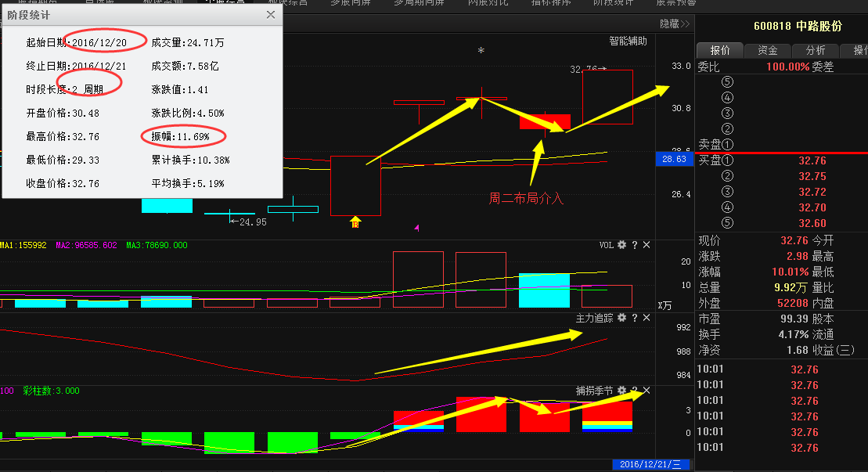Open settings gear for 主力追踪 panel
The width and height of the screenshot is (868, 472).
click(621, 318)
